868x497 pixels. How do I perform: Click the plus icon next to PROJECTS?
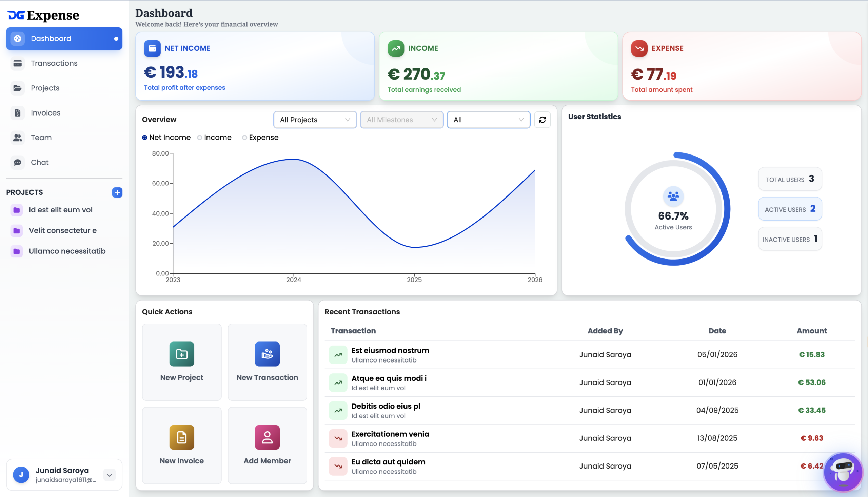117,192
